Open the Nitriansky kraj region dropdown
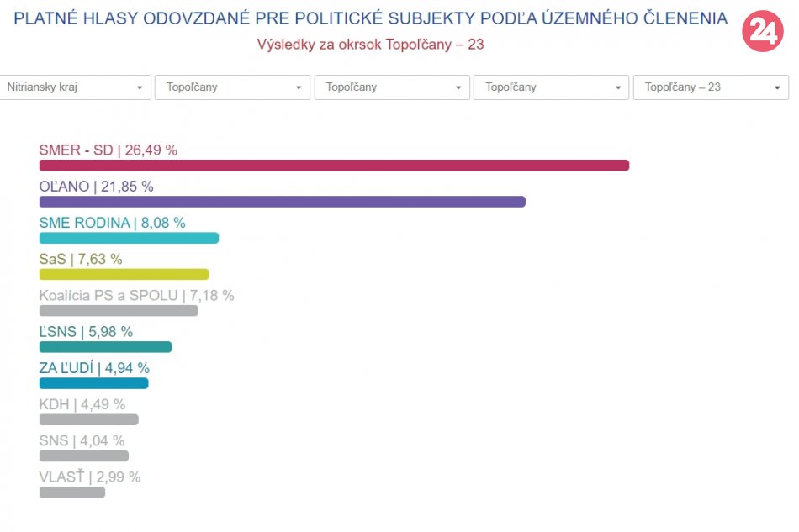The image size is (799, 532). click(x=76, y=87)
